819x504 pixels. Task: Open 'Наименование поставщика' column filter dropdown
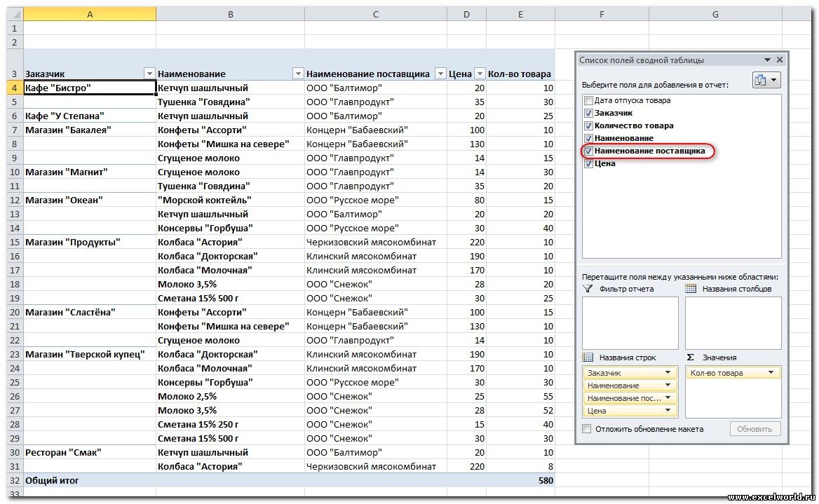(440, 74)
